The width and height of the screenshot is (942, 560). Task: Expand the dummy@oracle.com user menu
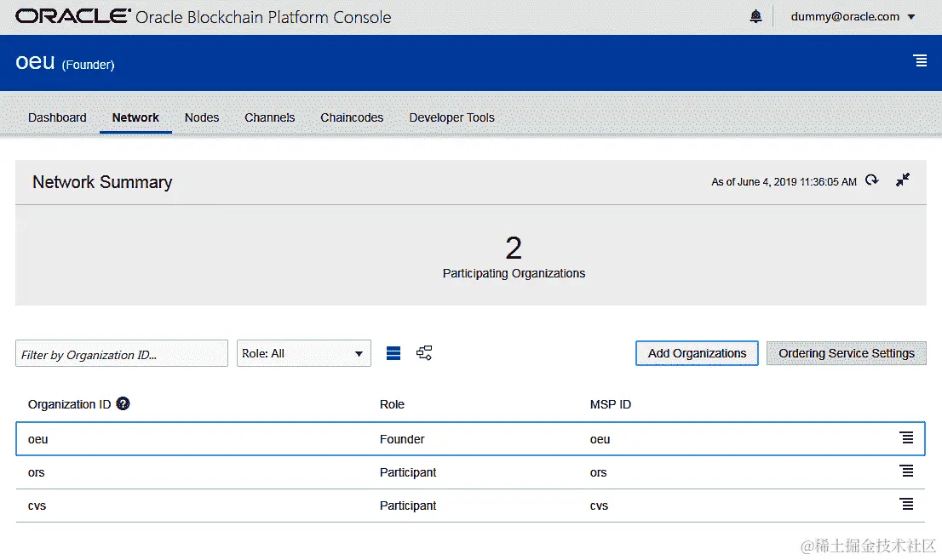853,17
